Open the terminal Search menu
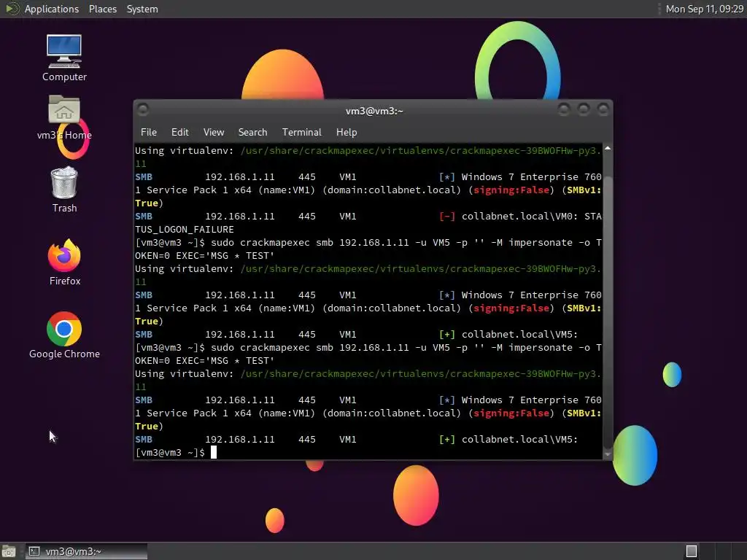The image size is (747, 560). pos(252,133)
